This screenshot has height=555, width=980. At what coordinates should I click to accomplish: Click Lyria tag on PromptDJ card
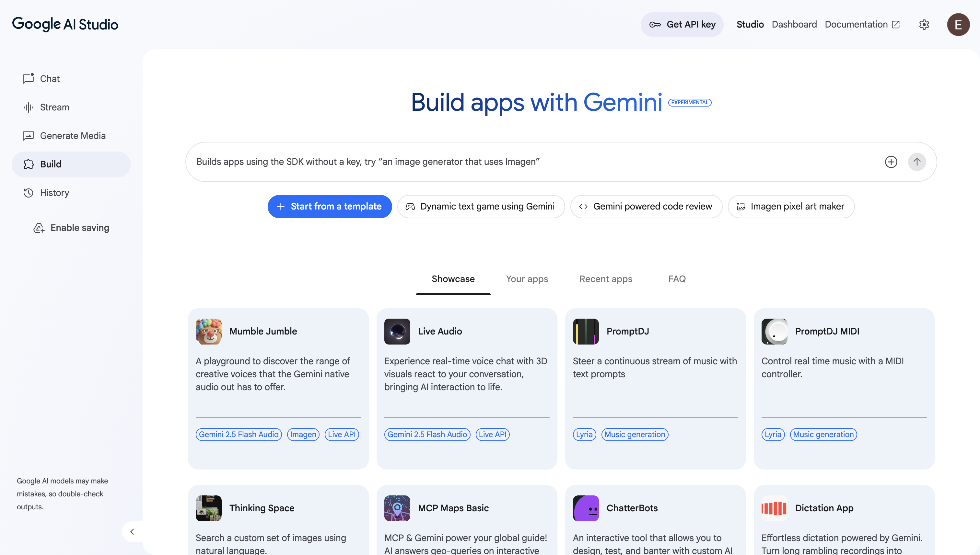584,435
